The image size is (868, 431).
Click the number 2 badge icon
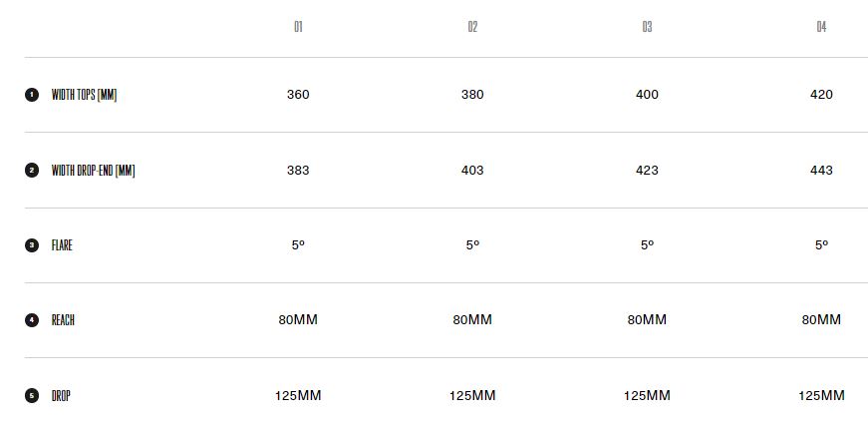click(31, 171)
